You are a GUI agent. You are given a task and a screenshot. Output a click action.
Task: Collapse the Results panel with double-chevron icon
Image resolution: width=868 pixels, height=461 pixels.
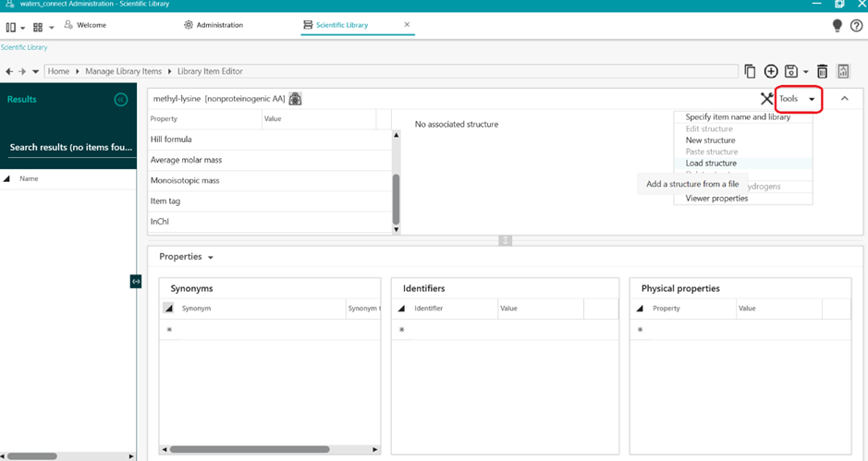121,100
